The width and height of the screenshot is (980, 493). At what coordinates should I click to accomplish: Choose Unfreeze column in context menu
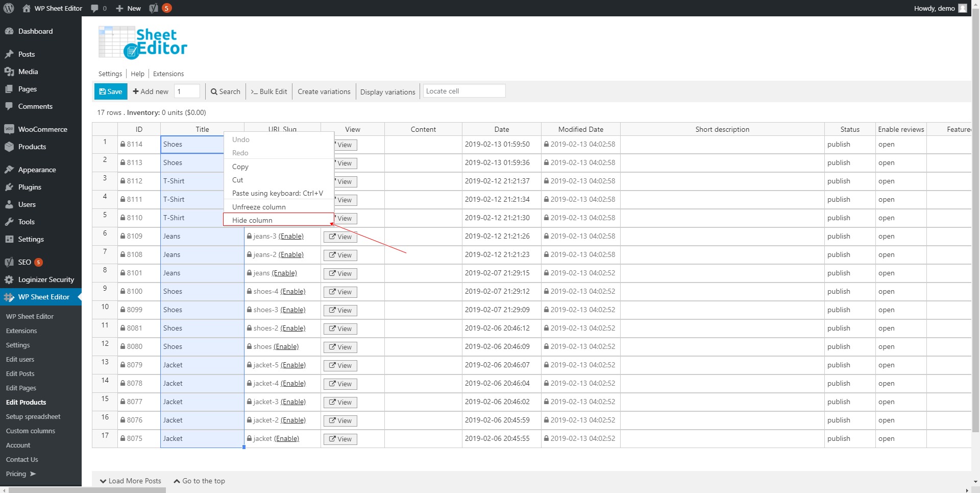259,207
